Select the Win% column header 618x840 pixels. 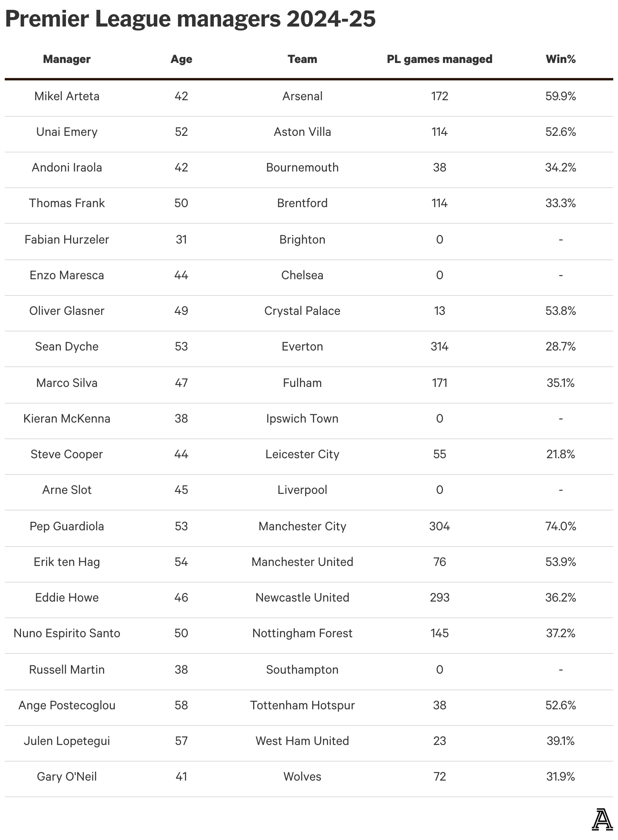pyautogui.click(x=560, y=59)
